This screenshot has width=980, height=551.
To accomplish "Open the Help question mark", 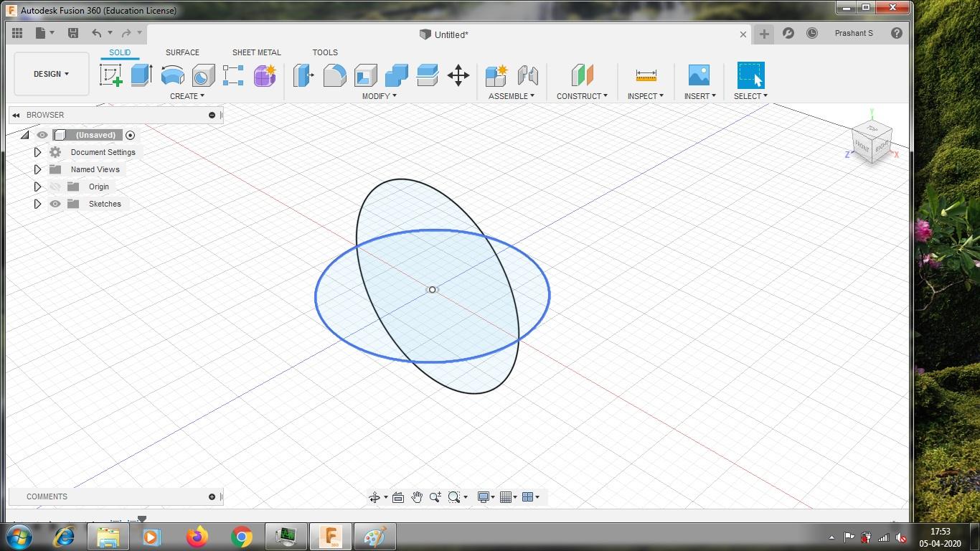I will click(897, 33).
